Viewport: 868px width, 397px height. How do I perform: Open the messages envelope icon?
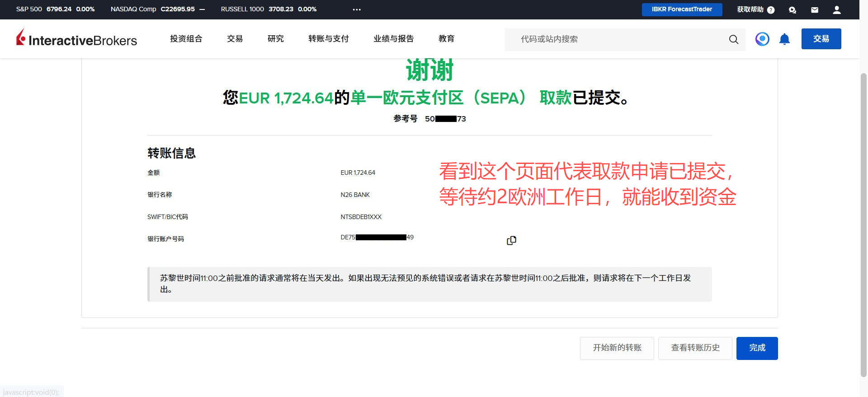tap(815, 10)
